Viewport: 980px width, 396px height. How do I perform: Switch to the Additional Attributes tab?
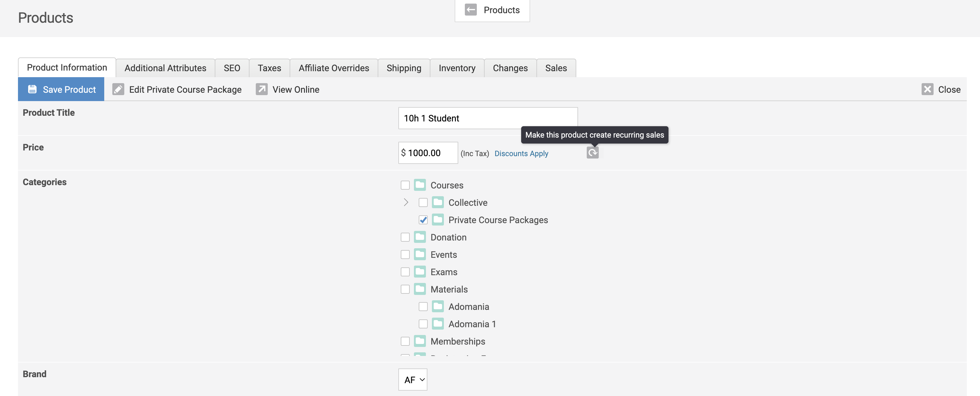click(165, 68)
